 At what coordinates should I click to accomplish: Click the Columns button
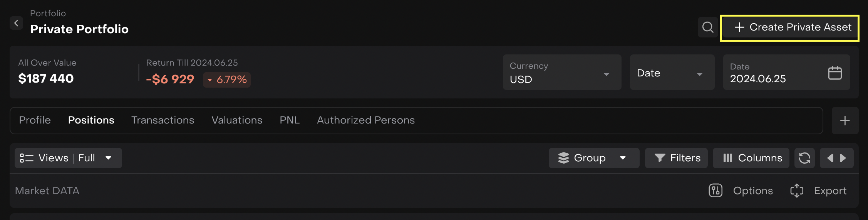coord(751,158)
